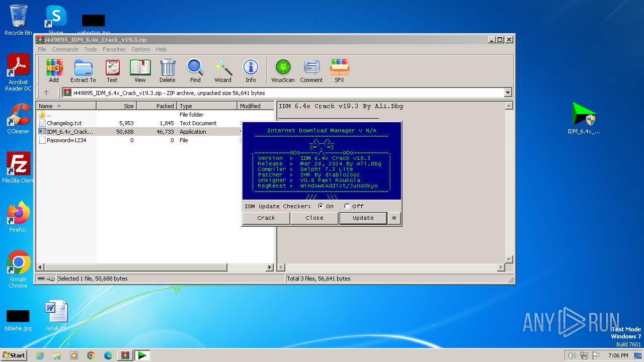Viewport: 644px width, 362px height.
Task: Click the file list horizontal scrollbar
Action: [x=155, y=267]
